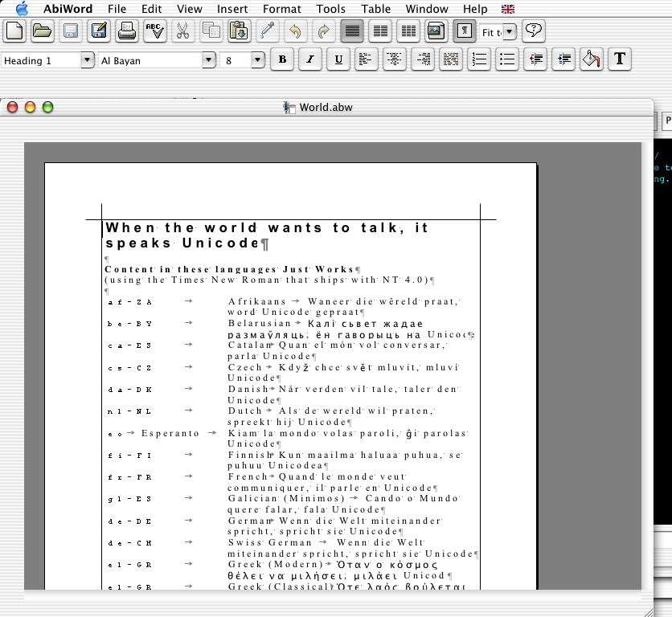
Task: Click the font name field showing Al Bayan
Action: (x=150, y=60)
